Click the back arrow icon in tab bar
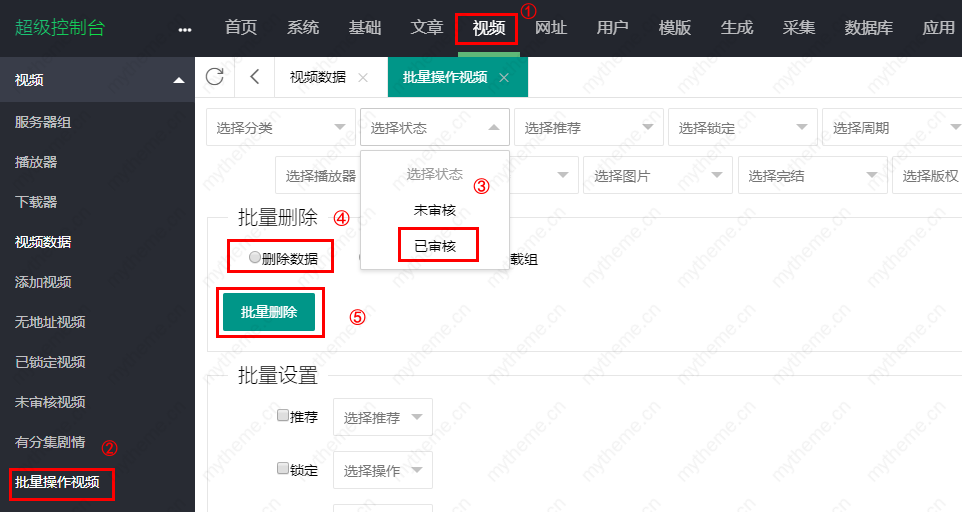This screenshot has width=962, height=512. 255,77
